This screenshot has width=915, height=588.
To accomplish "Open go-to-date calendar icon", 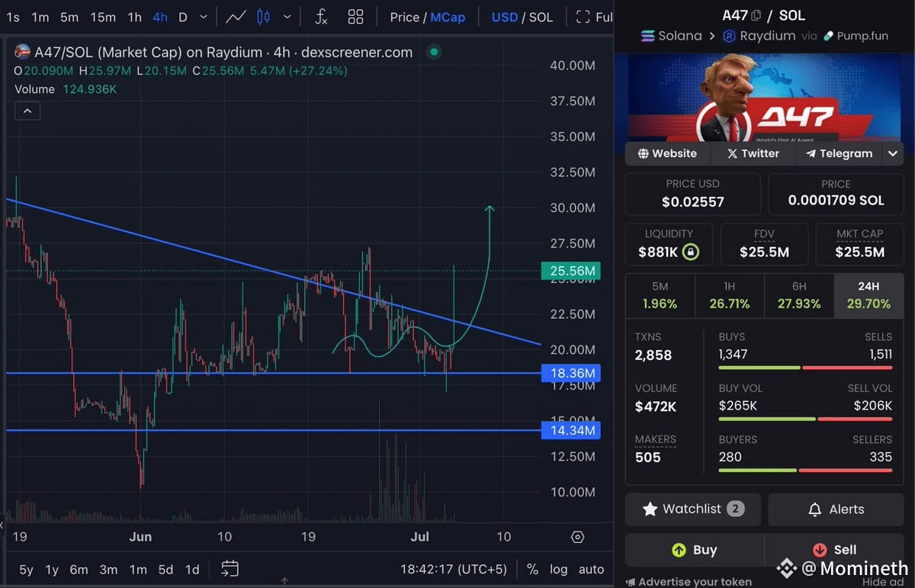I will [230, 568].
